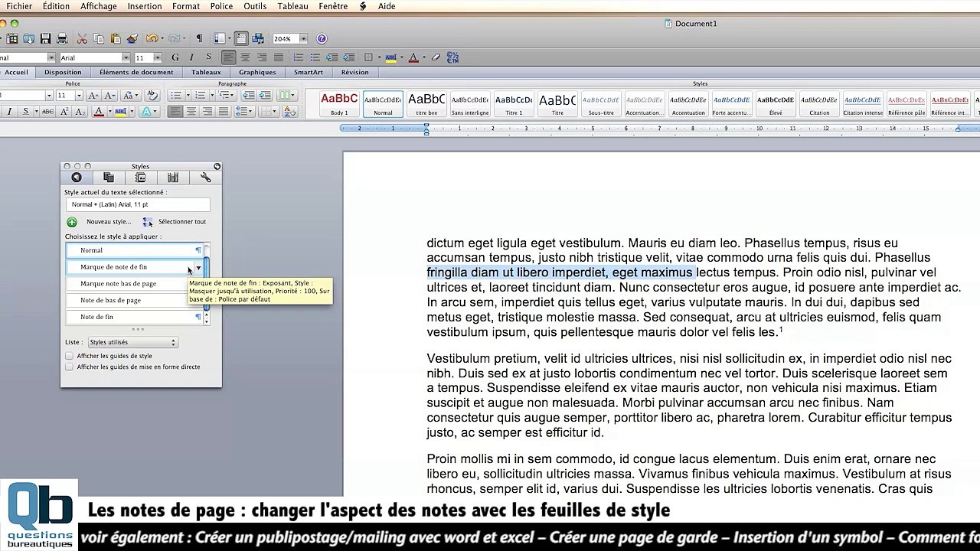The height and width of the screenshot is (551, 980).
Task: Open the Arial font dropdown in toolbar
Action: click(126, 57)
